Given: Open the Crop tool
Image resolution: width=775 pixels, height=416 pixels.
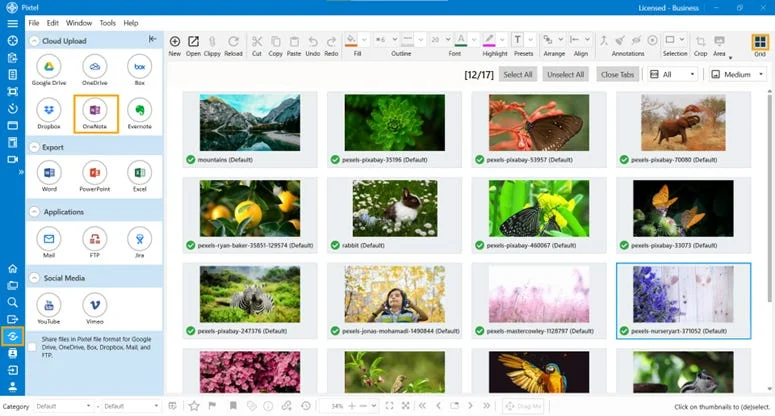Looking at the screenshot, I should click(700, 45).
